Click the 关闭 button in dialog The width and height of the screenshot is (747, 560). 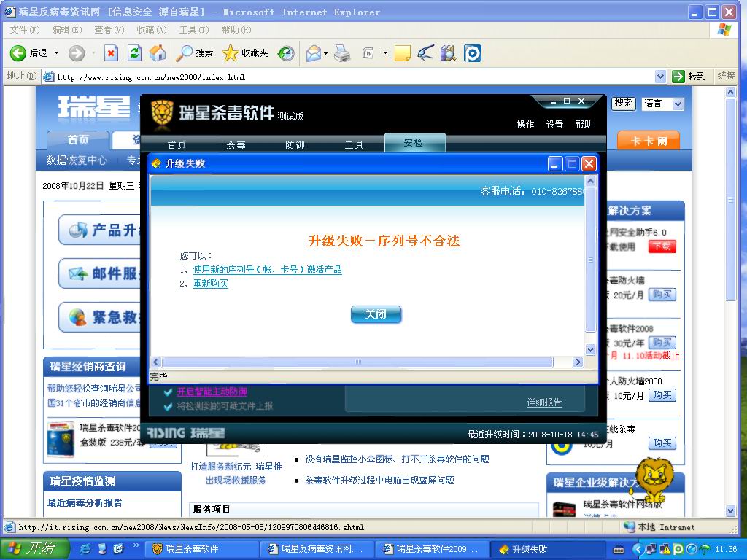[376, 314]
